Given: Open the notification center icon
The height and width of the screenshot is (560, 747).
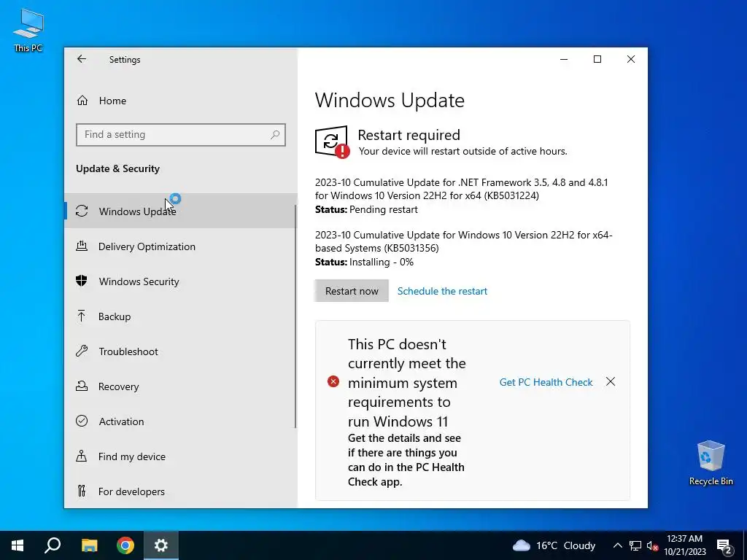Looking at the screenshot, I should point(724,545).
